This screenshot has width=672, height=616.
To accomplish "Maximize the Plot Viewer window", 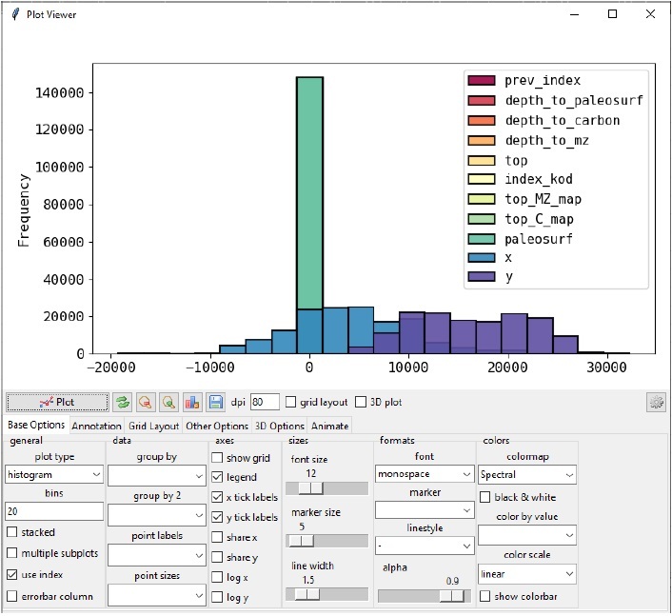I will tap(612, 14).
